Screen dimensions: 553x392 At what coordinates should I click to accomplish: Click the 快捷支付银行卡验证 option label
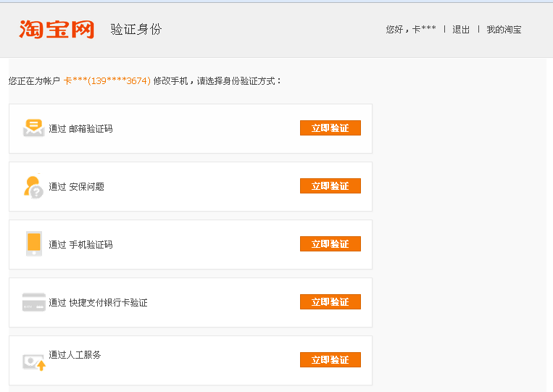pyautogui.click(x=98, y=303)
